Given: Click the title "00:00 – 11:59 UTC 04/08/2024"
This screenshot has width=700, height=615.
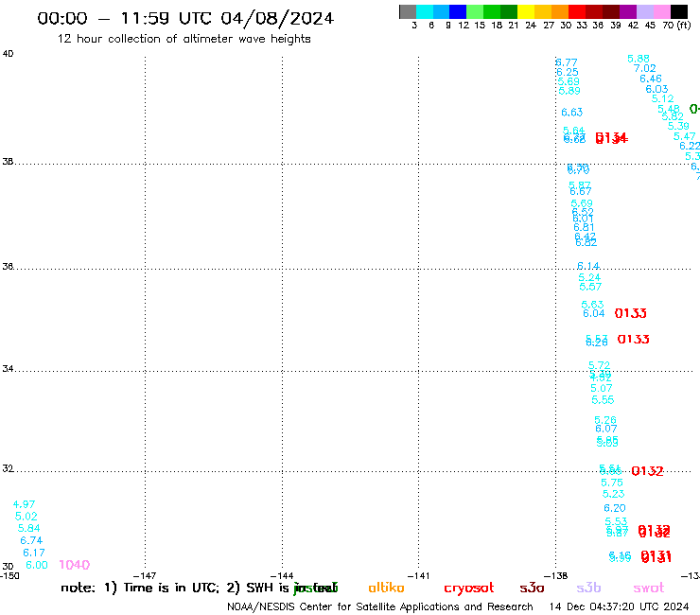Looking at the screenshot, I should coord(185,19).
